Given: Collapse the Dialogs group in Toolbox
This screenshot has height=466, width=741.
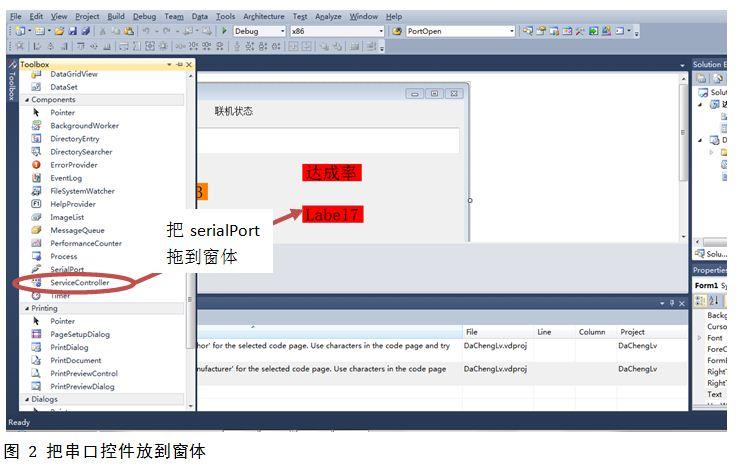Looking at the screenshot, I should coord(27,399).
